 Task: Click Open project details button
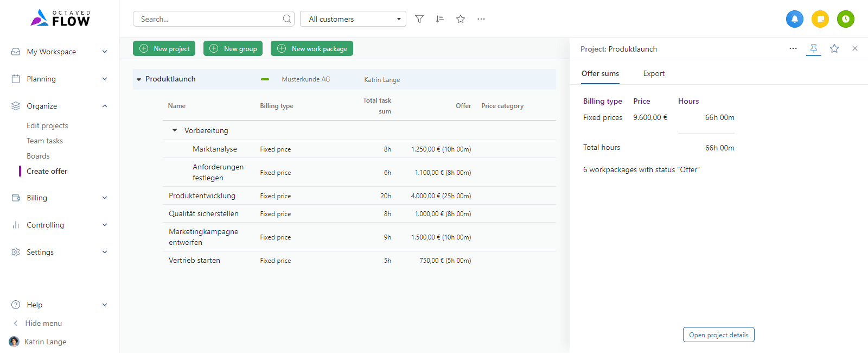(718, 335)
